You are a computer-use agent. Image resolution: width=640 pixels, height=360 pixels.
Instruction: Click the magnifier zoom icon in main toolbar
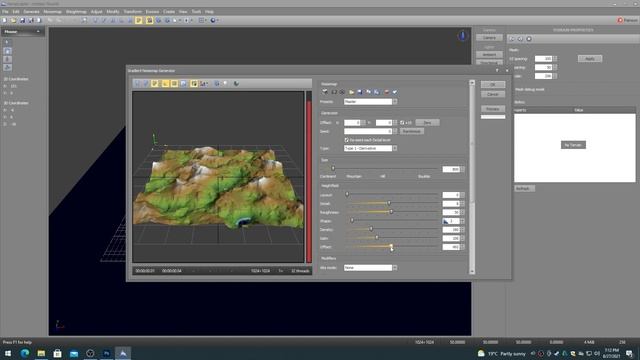(x=84, y=20)
